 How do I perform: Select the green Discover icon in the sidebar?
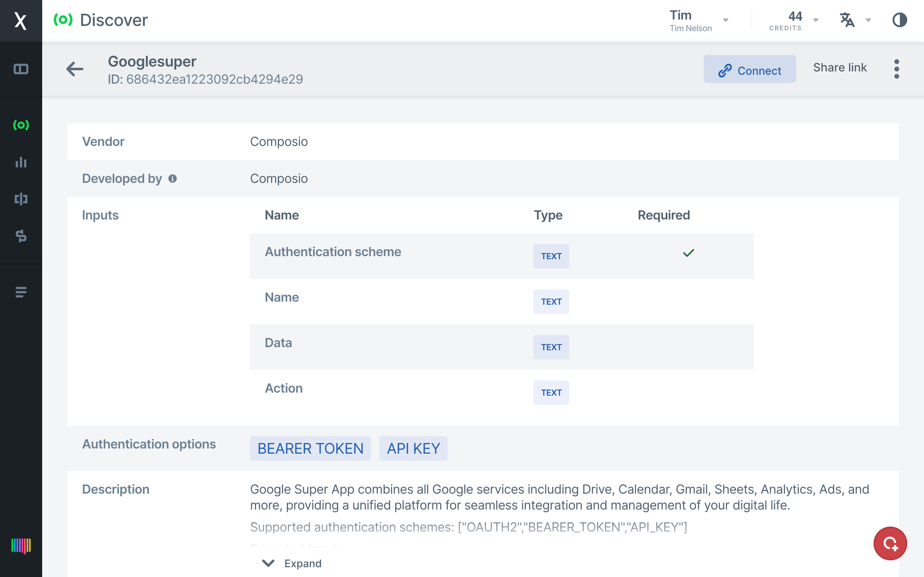pyautogui.click(x=20, y=125)
